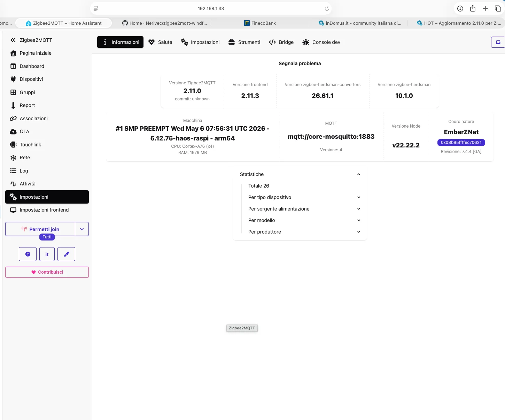505x420 pixels.
Task: Click zigbee-herdsman version 10.1.0
Action: pos(404,96)
